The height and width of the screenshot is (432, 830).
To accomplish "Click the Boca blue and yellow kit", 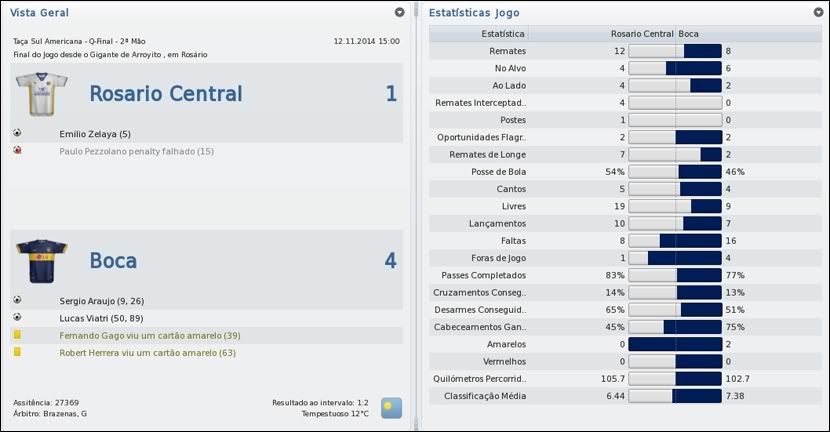I will [41, 261].
